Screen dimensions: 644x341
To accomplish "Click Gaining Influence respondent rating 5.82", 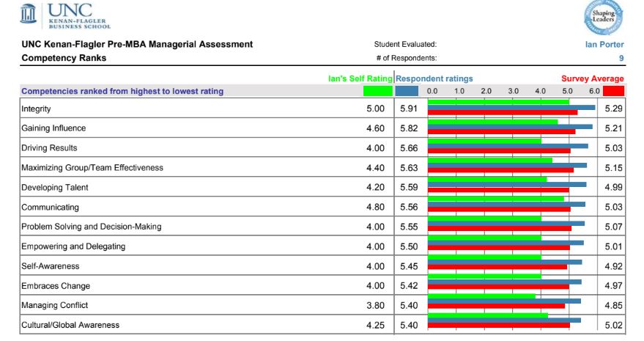I will (x=409, y=128).
